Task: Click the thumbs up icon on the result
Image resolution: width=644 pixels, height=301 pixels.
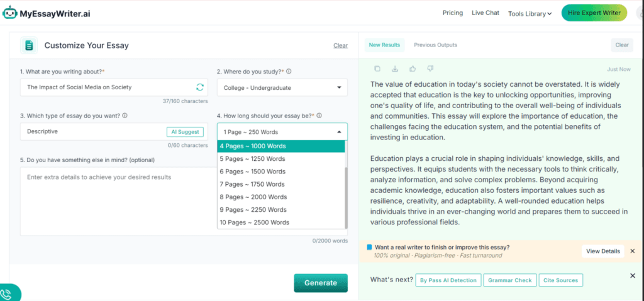Action: 413,68
